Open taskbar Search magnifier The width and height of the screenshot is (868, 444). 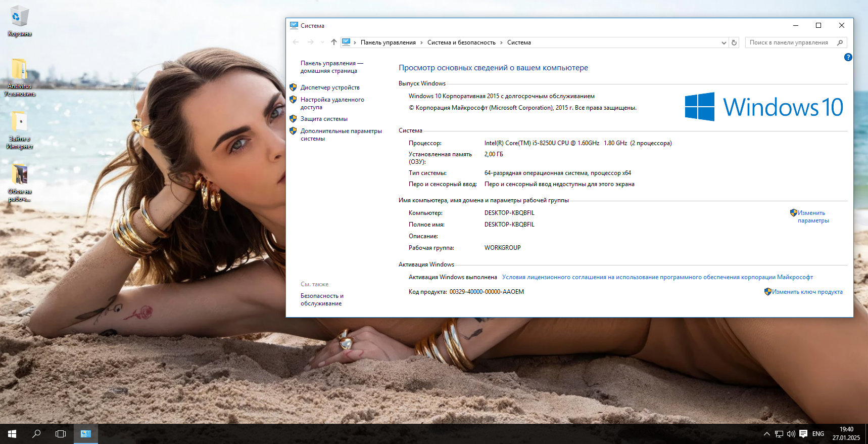click(x=36, y=434)
